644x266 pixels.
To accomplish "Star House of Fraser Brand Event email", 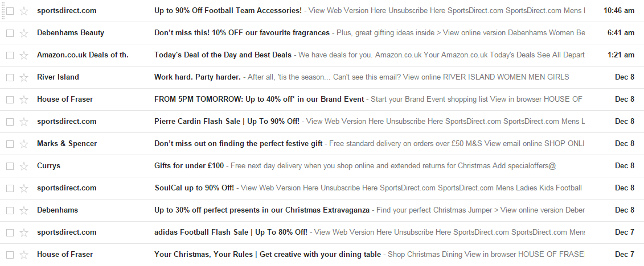I will [24, 99].
